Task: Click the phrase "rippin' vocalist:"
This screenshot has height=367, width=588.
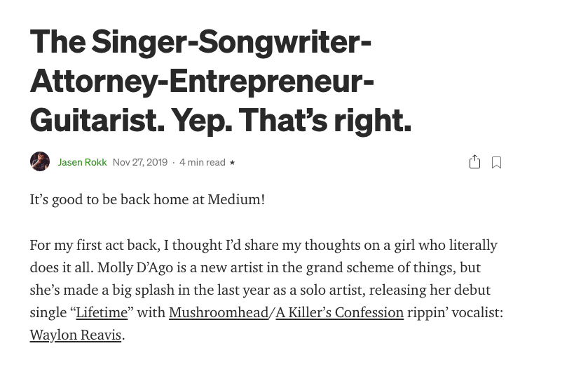Action: point(455,312)
